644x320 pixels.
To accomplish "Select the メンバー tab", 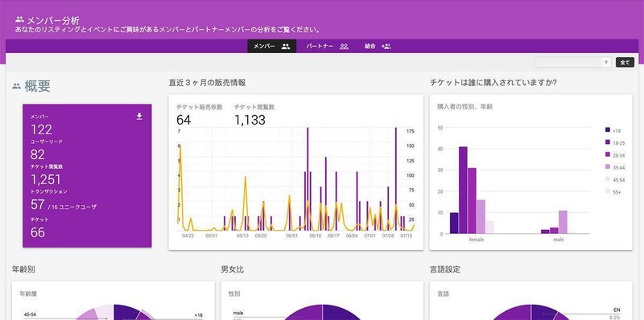I will (271, 47).
